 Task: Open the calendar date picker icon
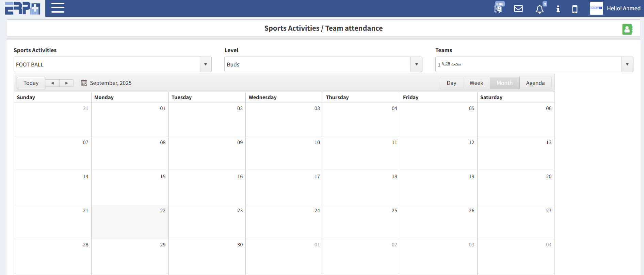[x=84, y=83]
